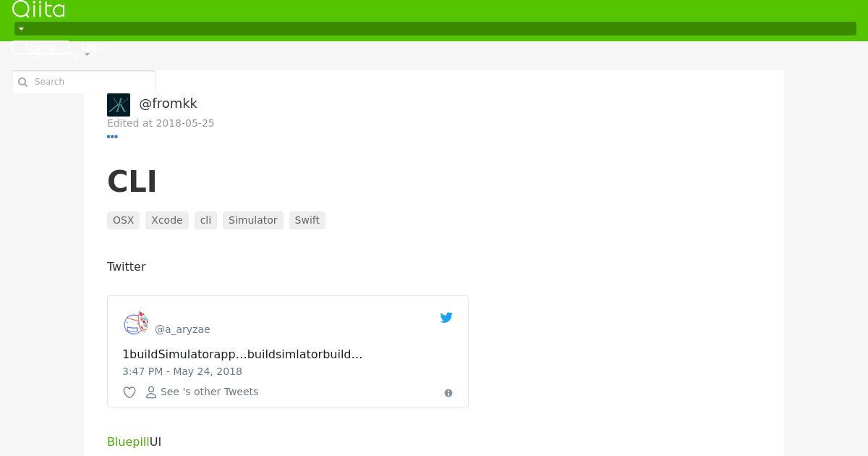Open @a_aryzae Twitter handle

click(x=182, y=329)
